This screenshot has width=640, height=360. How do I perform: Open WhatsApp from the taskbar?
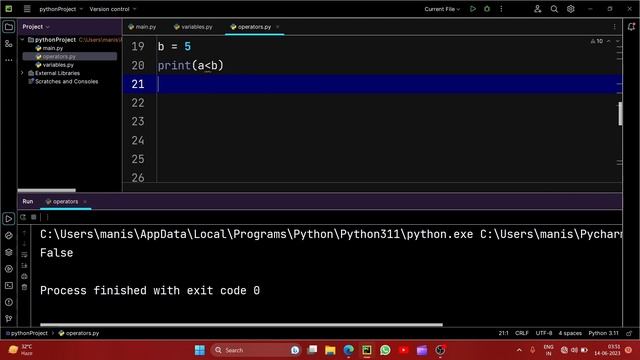coord(385,350)
